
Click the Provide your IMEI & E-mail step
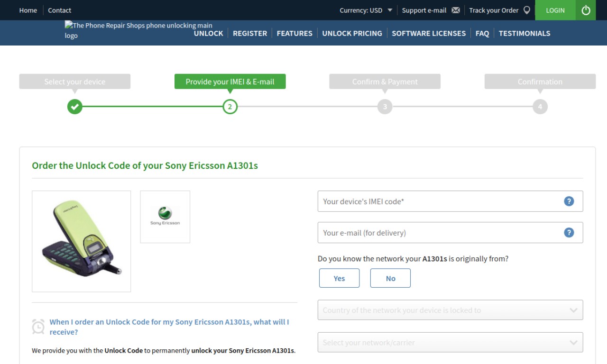(230, 82)
